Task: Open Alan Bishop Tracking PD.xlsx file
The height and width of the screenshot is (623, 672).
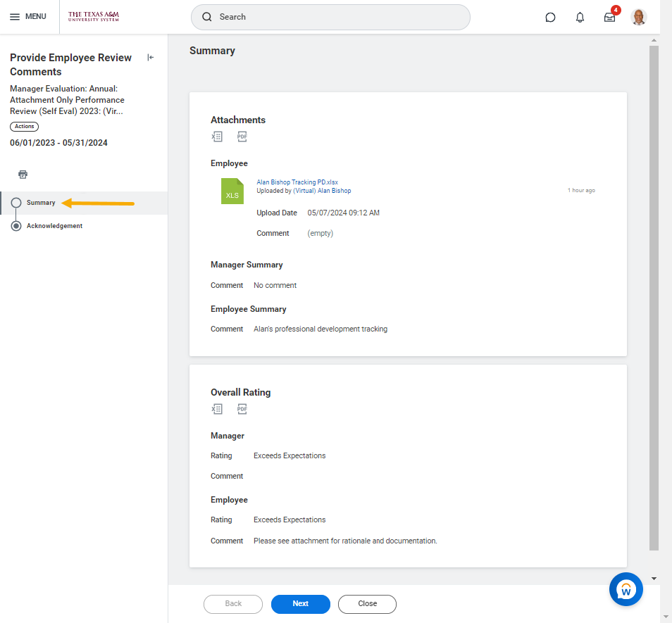Action: pyautogui.click(x=297, y=182)
